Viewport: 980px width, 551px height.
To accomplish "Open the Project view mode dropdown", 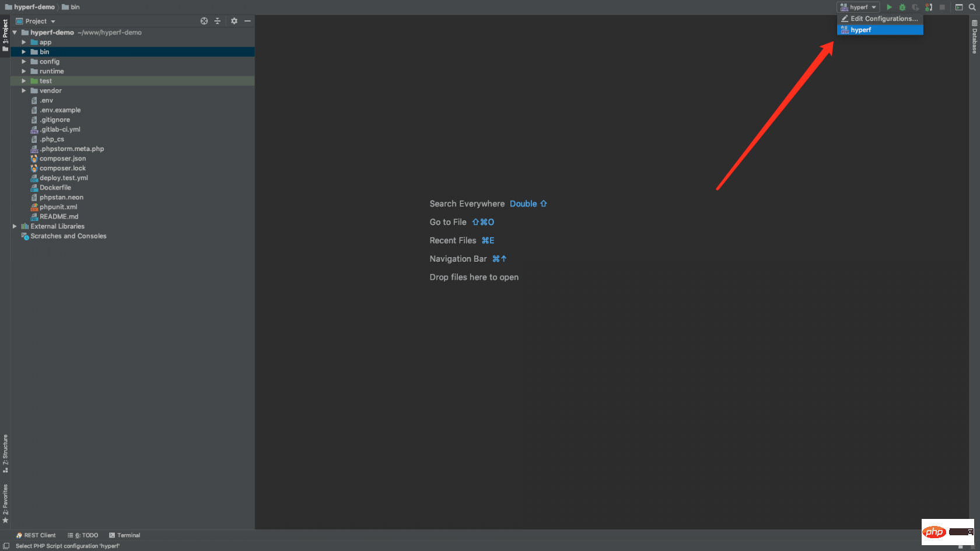I will (x=36, y=21).
